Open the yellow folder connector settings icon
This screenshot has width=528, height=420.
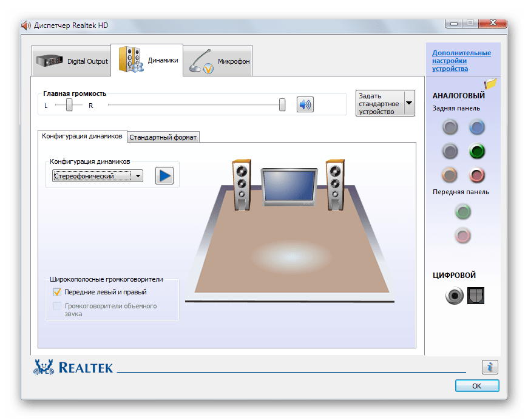point(490,84)
